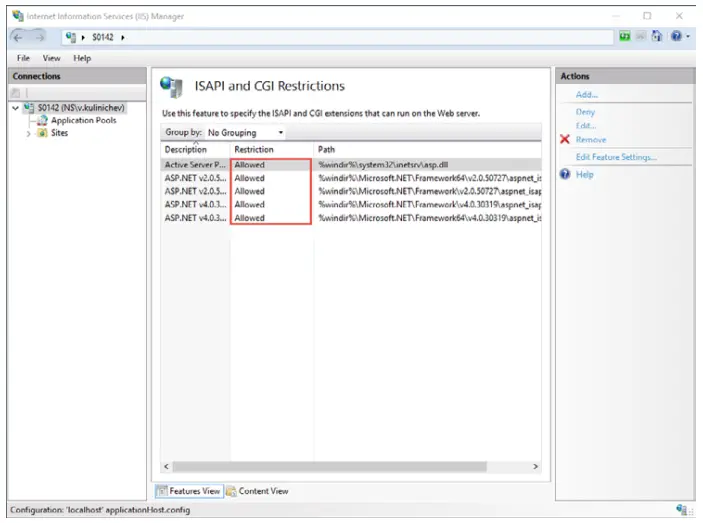The width and height of the screenshot is (703, 523).
Task: Click the Help question mark icon in Actions
Action: (x=565, y=174)
